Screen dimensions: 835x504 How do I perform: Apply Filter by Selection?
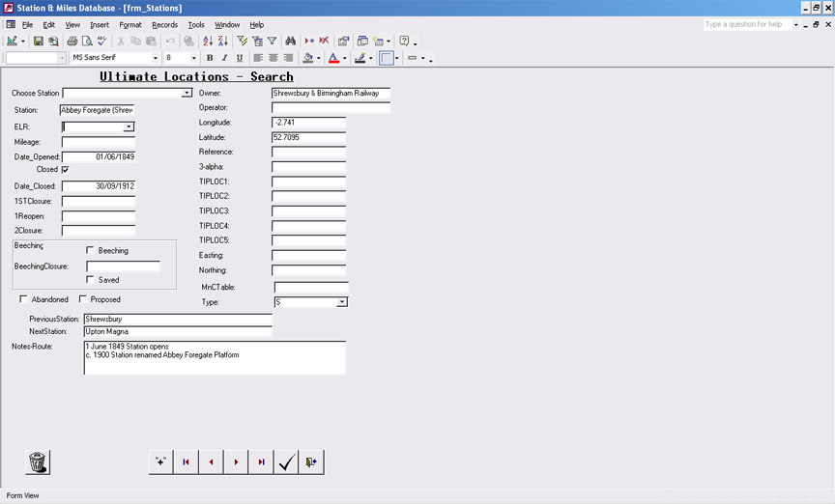(x=242, y=41)
